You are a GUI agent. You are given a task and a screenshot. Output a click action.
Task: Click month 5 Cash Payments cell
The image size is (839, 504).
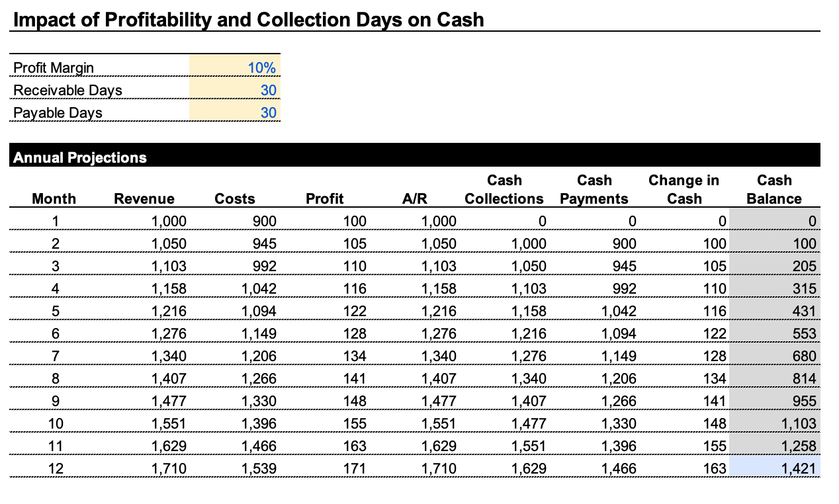594,311
